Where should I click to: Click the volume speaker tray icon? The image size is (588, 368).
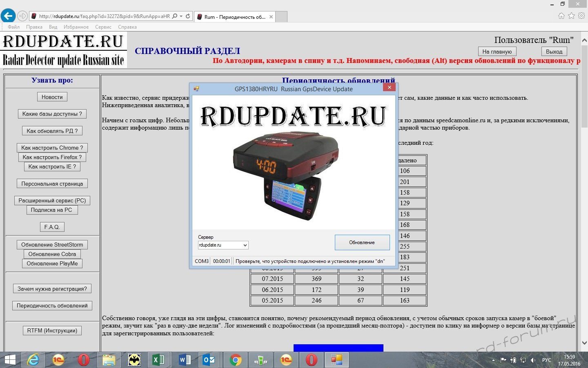pos(533,360)
